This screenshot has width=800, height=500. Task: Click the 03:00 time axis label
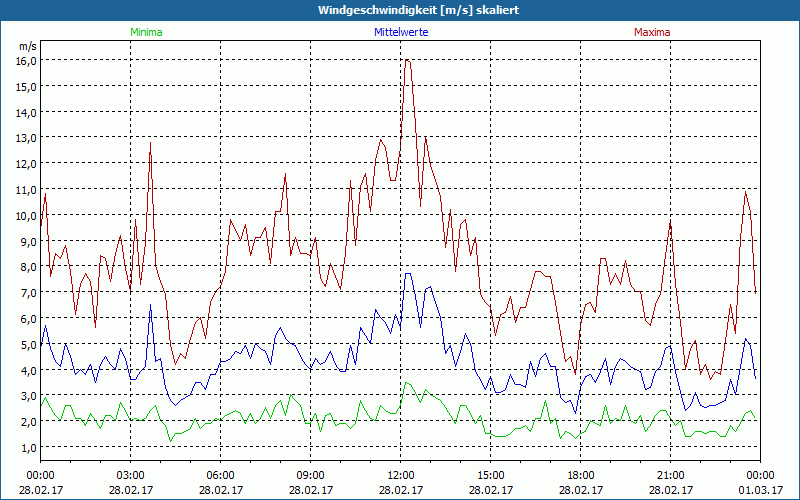[x=131, y=476]
